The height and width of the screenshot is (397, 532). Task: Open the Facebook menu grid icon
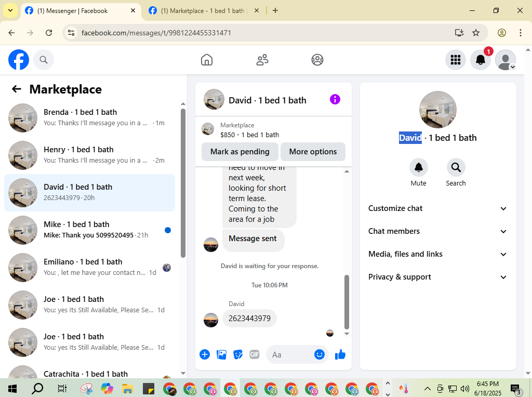pos(455,60)
